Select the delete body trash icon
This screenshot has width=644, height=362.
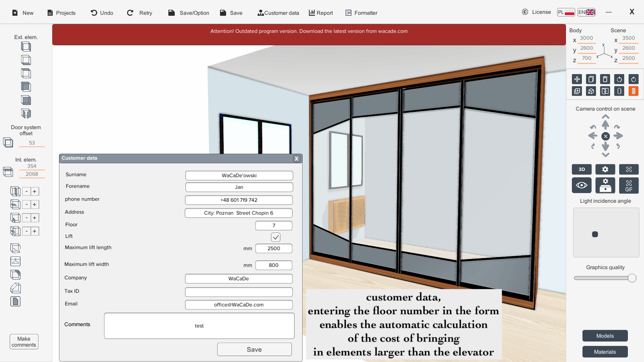point(605,79)
